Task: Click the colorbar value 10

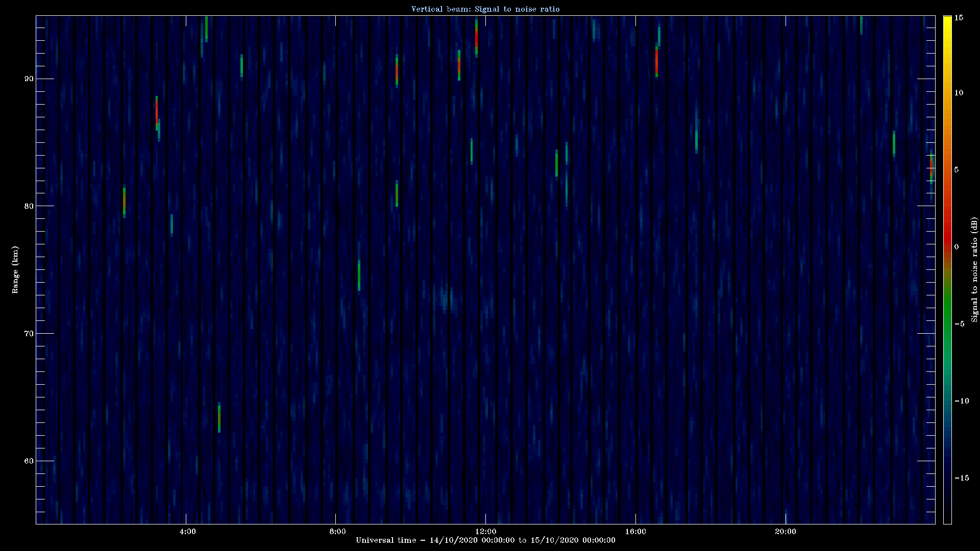Action: click(x=959, y=93)
